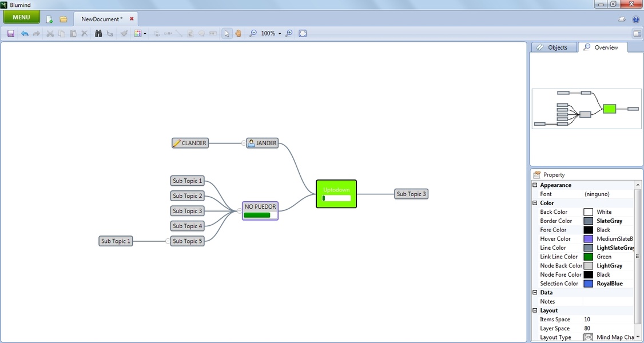
Task: Click the fit-to-screen icon
Action: (x=303, y=34)
